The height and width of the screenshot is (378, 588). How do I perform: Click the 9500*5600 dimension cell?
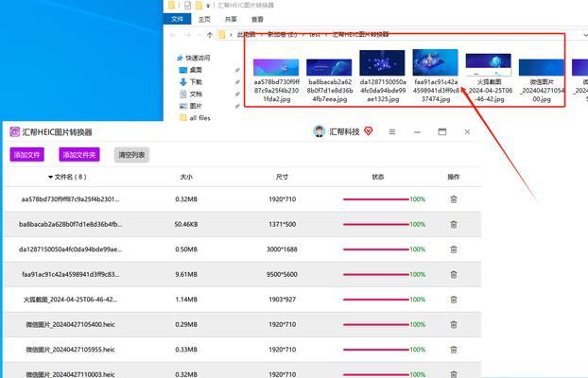282,274
